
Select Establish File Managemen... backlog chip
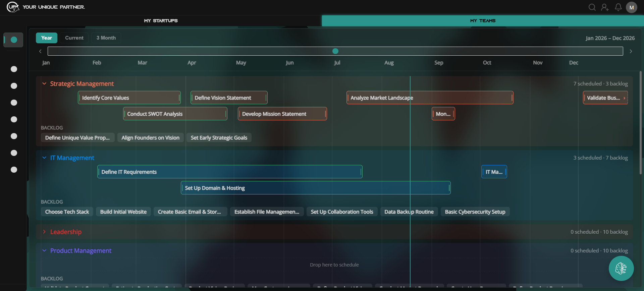(x=267, y=212)
